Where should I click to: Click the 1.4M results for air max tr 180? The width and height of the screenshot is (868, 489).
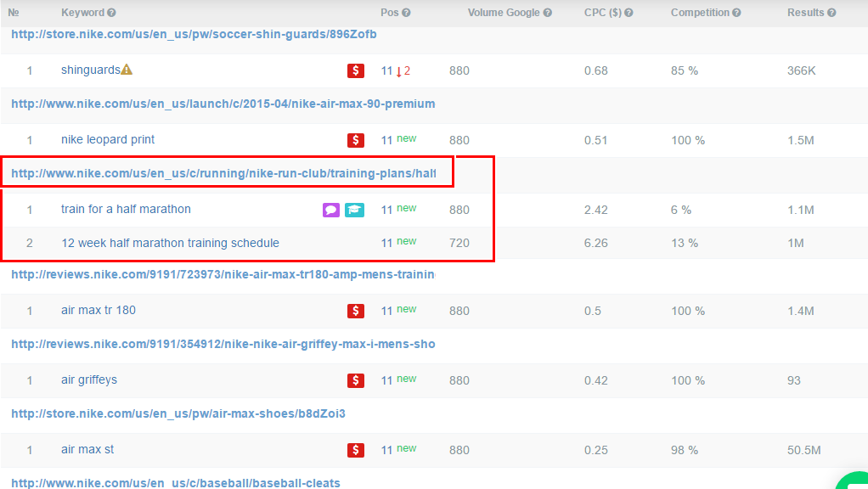pos(801,311)
